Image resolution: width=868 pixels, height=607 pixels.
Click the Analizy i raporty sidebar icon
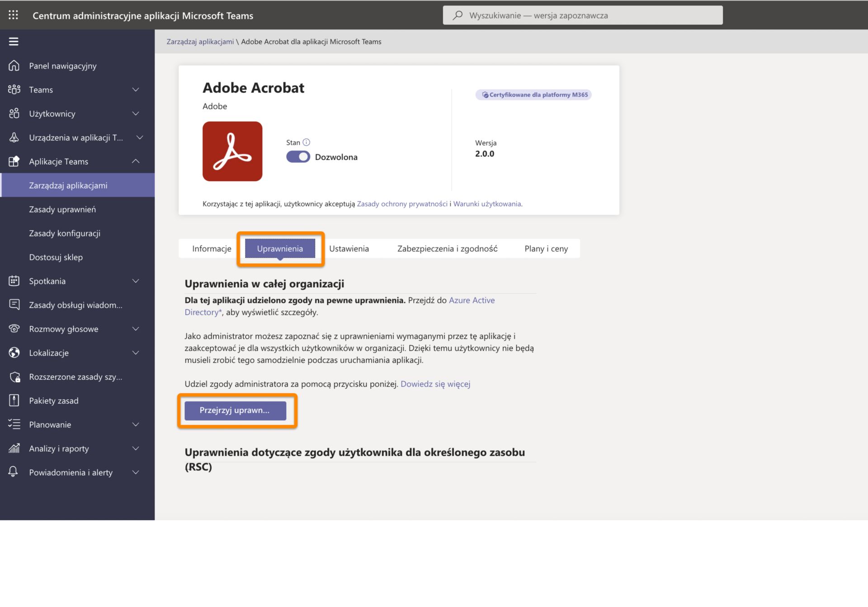tap(13, 448)
